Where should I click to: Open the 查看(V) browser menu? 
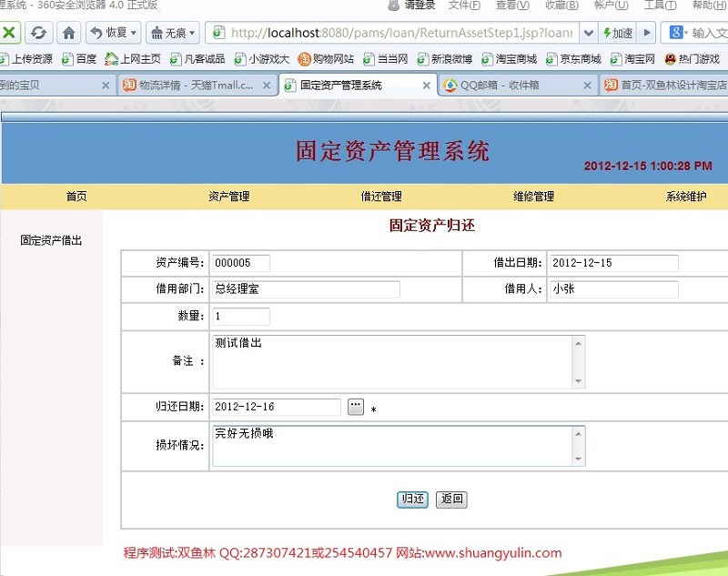point(512,5)
